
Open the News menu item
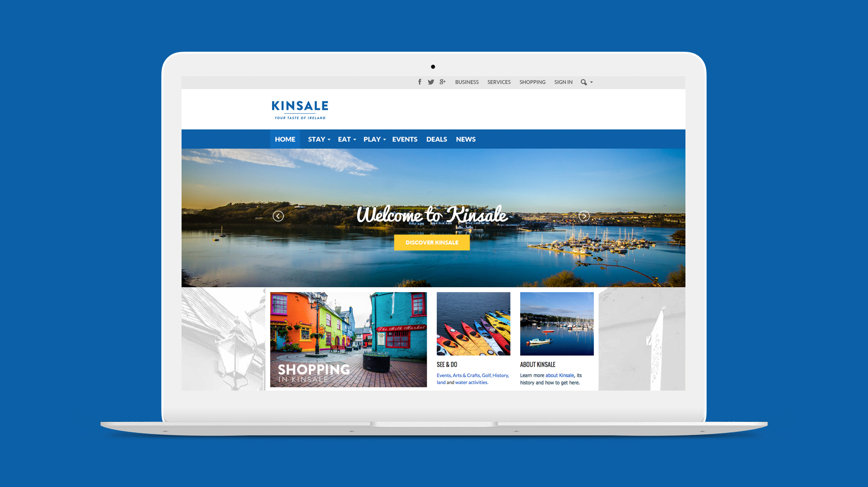pyautogui.click(x=466, y=140)
